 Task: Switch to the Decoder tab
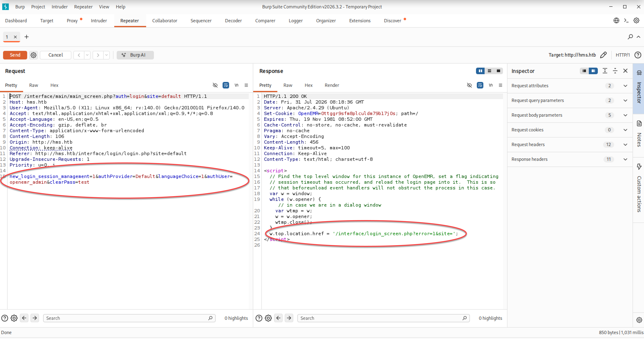[x=233, y=20]
